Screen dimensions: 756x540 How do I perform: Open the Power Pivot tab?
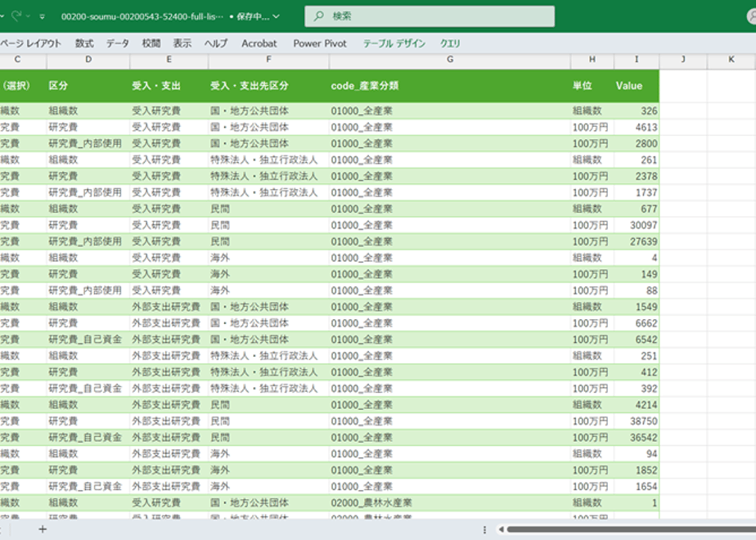click(x=320, y=43)
